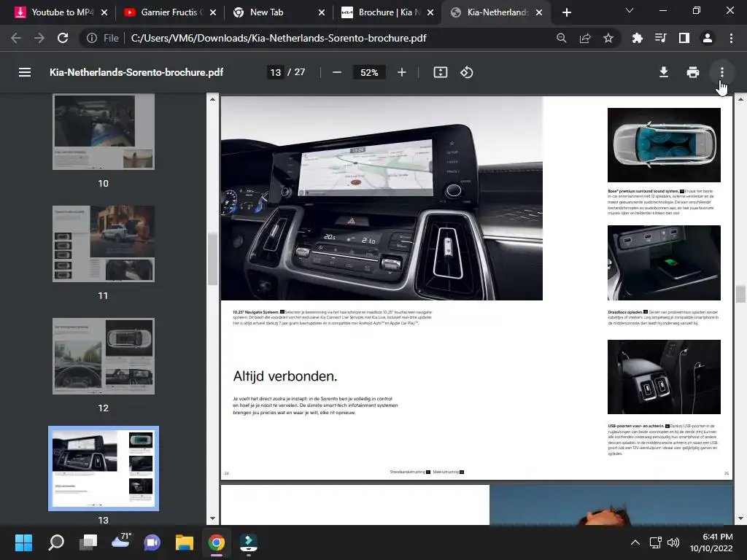Open the volume control in tray
The height and width of the screenshot is (560, 747).
(x=673, y=542)
